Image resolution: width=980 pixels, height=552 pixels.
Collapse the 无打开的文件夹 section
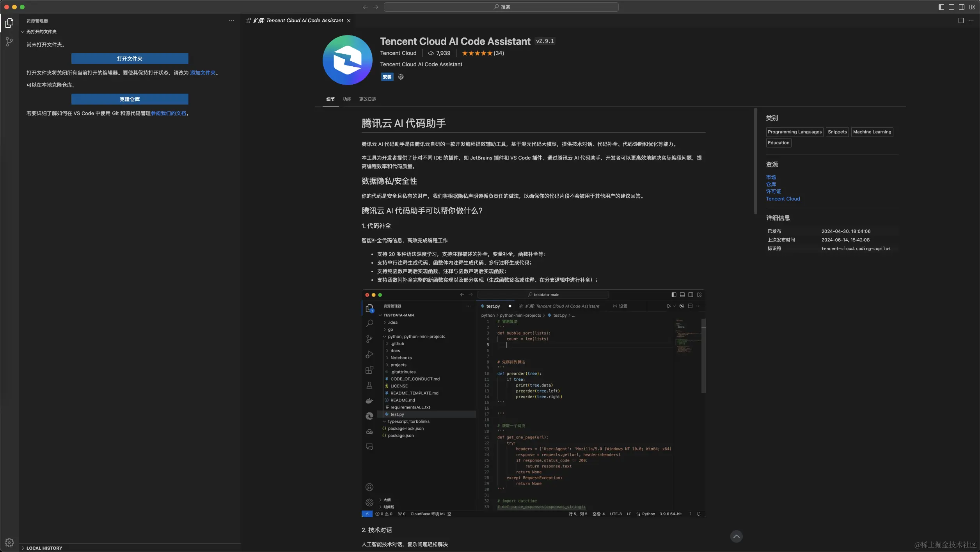23,32
